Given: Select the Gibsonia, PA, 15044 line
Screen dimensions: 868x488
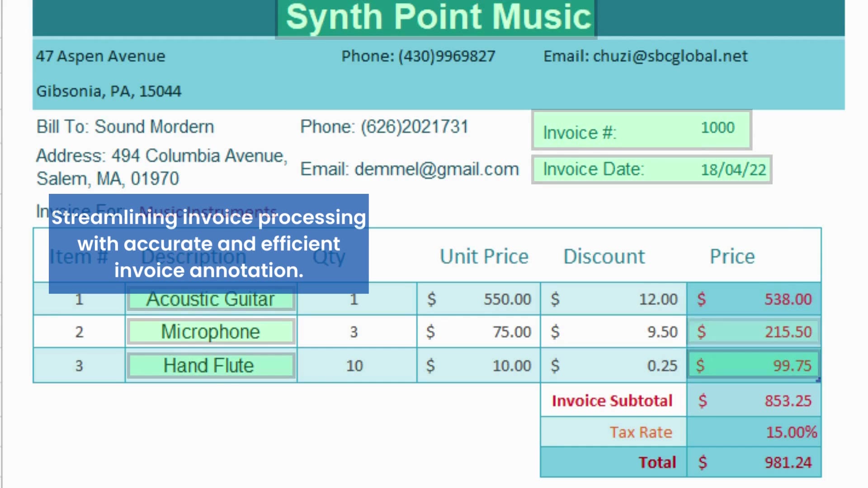Looking at the screenshot, I should click(x=109, y=91).
